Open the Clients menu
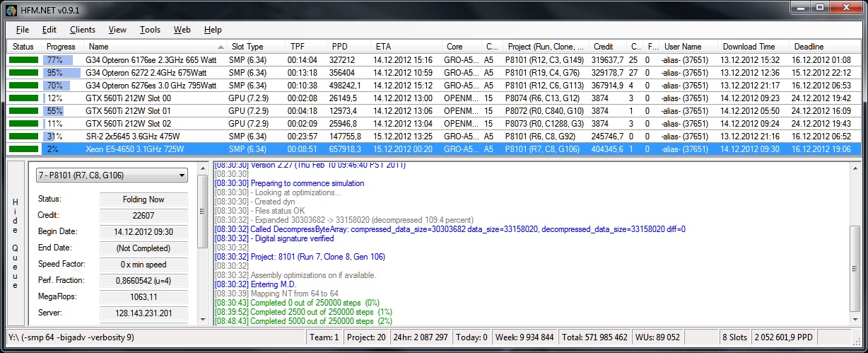 coord(83,30)
